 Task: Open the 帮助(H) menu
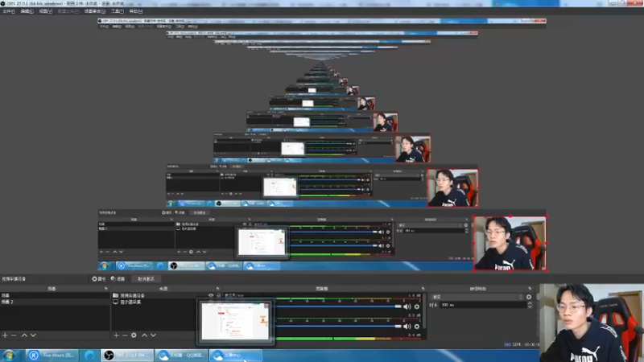pos(136,11)
